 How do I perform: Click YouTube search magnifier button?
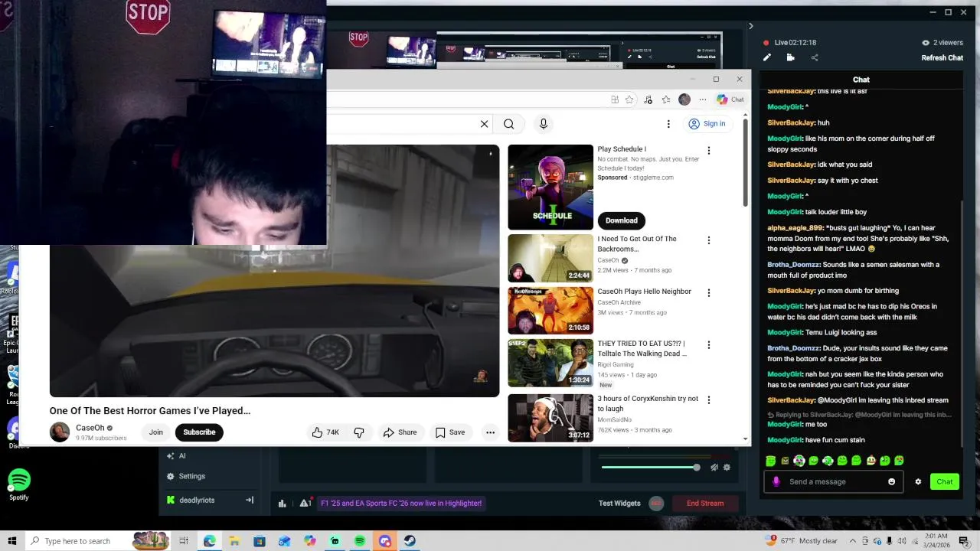coord(509,124)
